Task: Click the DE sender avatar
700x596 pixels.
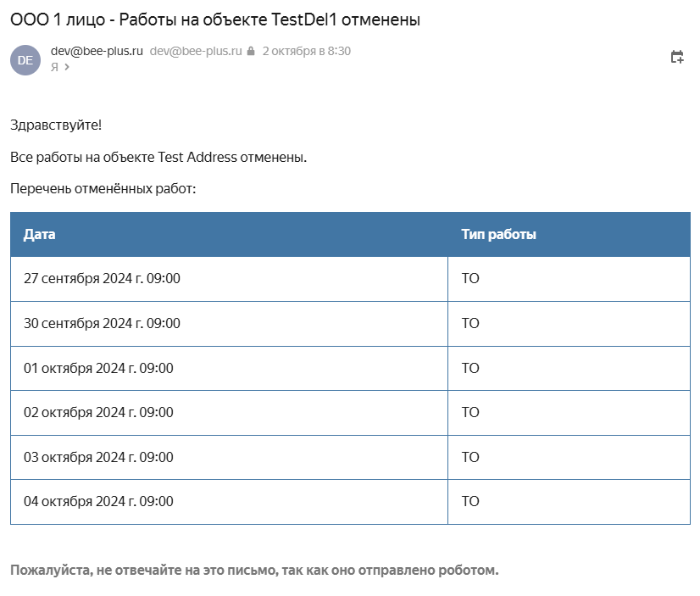Action: [x=25, y=59]
